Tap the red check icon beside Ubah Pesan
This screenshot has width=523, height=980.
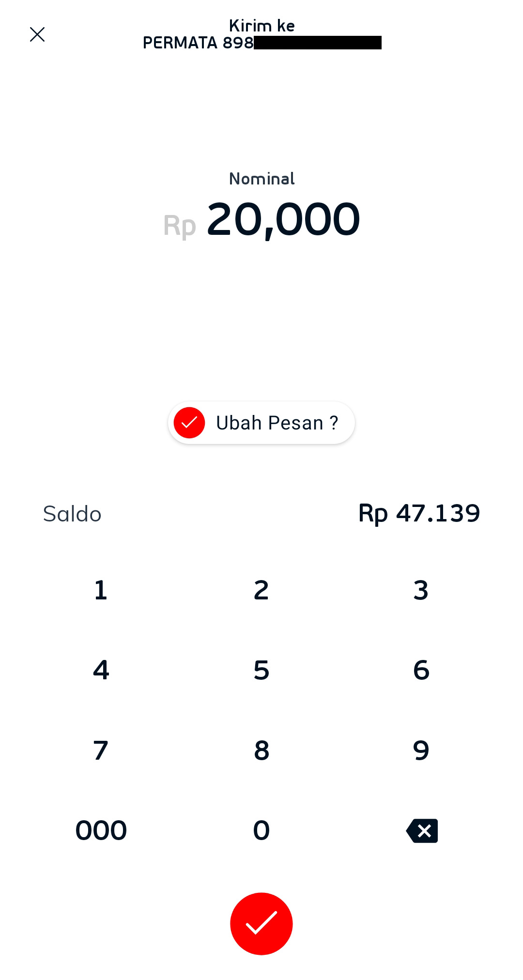[x=189, y=423]
